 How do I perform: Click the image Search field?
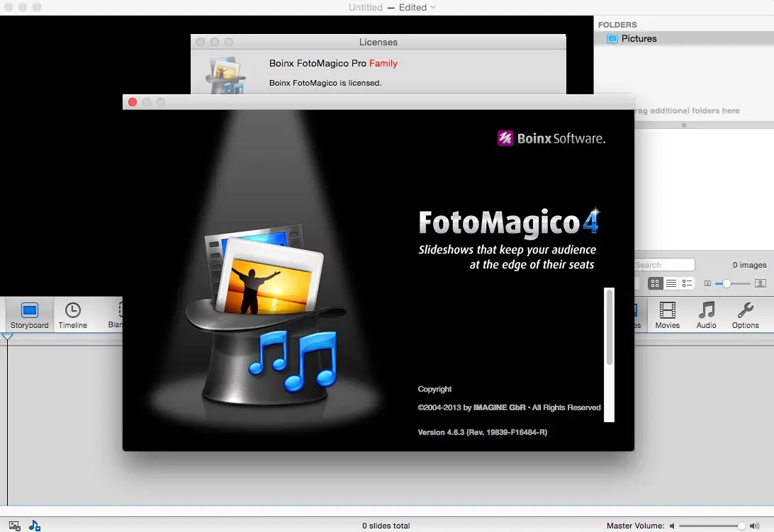pos(664,265)
